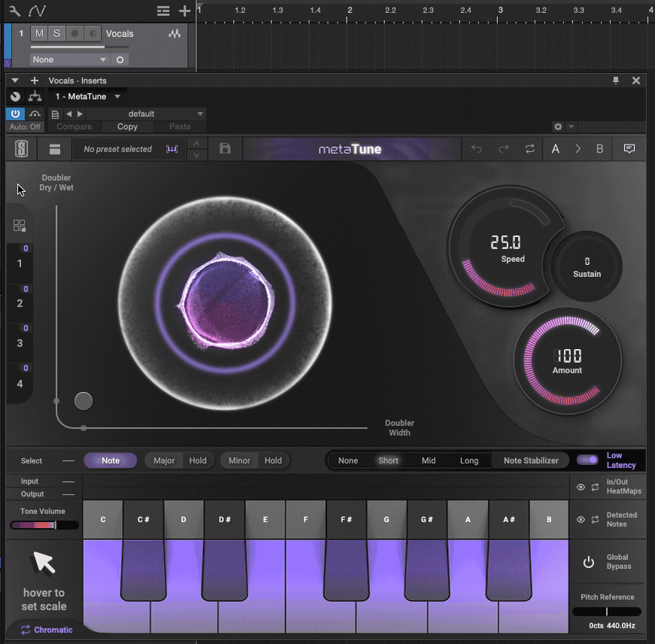Click the Speed knob showing 25.0

[x=505, y=247]
